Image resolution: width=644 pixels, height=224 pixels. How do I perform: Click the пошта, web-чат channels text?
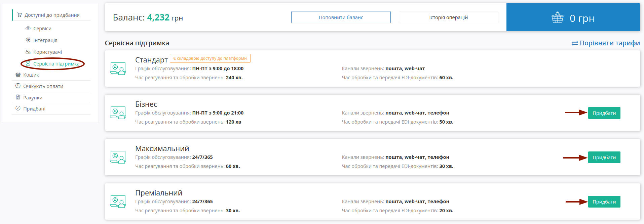tap(405, 69)
